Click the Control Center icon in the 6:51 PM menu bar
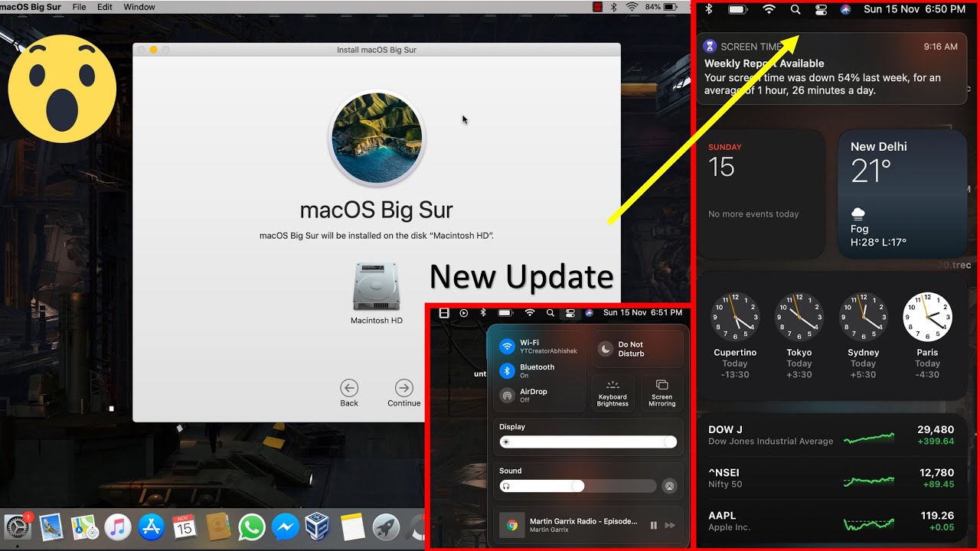This screenshot has height=551, width=980. coord(570,313)
